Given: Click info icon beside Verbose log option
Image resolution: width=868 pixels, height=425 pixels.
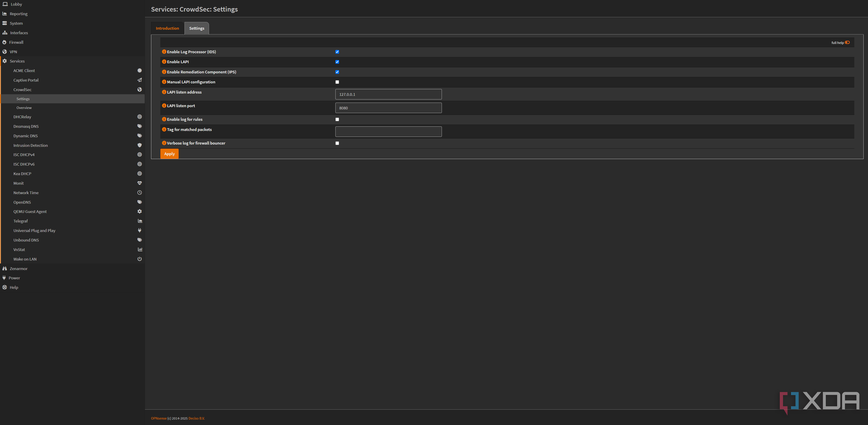Looking at the screenshot, I should 164,143.
